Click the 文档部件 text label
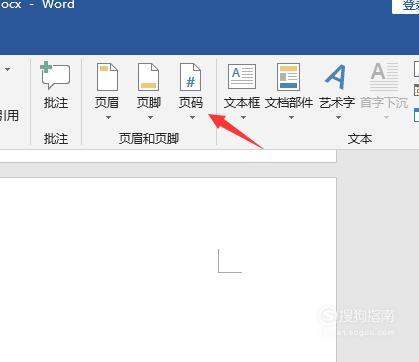419x362 pixels. pyautogui.click(x=289, y=103)
